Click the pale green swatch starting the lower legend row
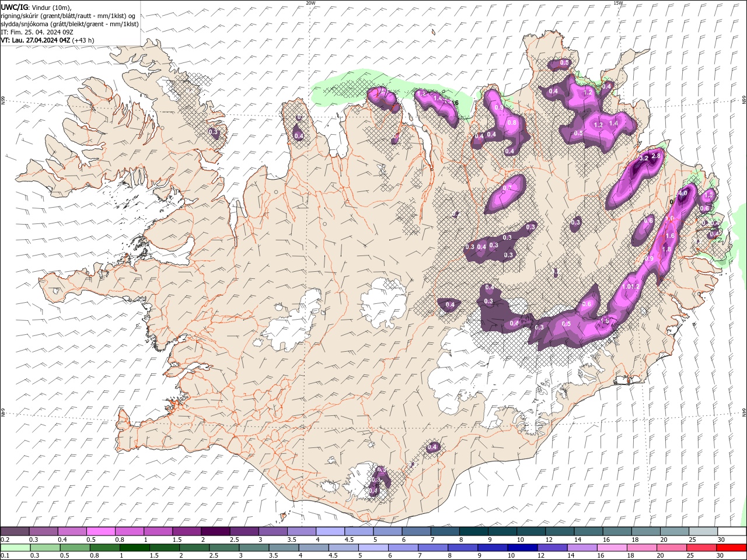 [x=15, y=548]
